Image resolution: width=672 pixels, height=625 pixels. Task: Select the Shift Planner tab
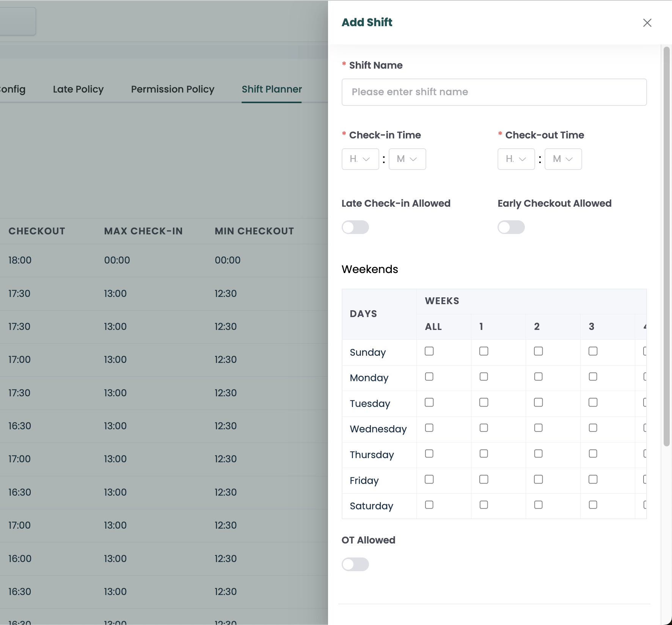tap(272, 89)
